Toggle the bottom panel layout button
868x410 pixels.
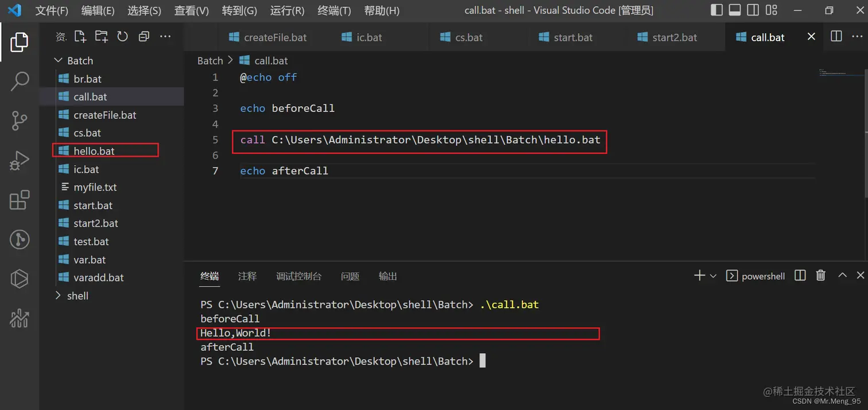click(735, 10)
